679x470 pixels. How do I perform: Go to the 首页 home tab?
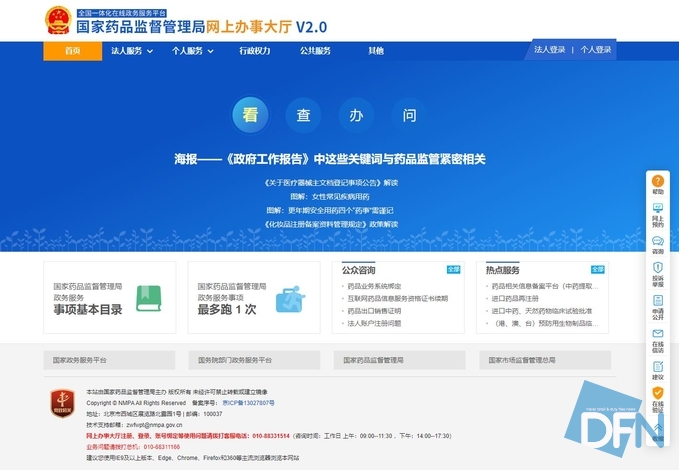coord(73,51)
